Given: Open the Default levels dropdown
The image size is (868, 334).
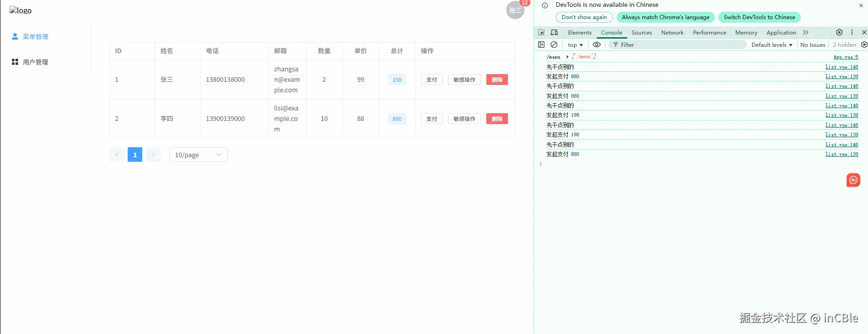Looking at the screenshot, I should (x=772, y=45).
